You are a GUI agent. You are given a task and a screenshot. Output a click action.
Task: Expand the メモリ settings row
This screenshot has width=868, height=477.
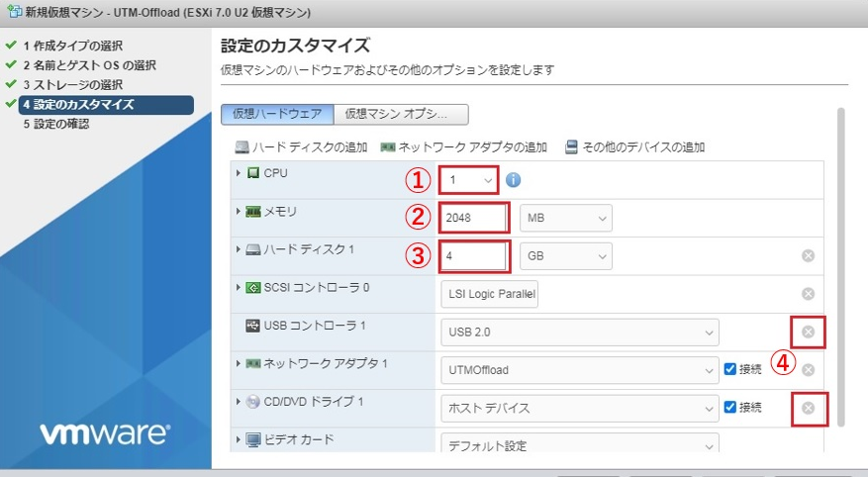[x=239, y=211]
